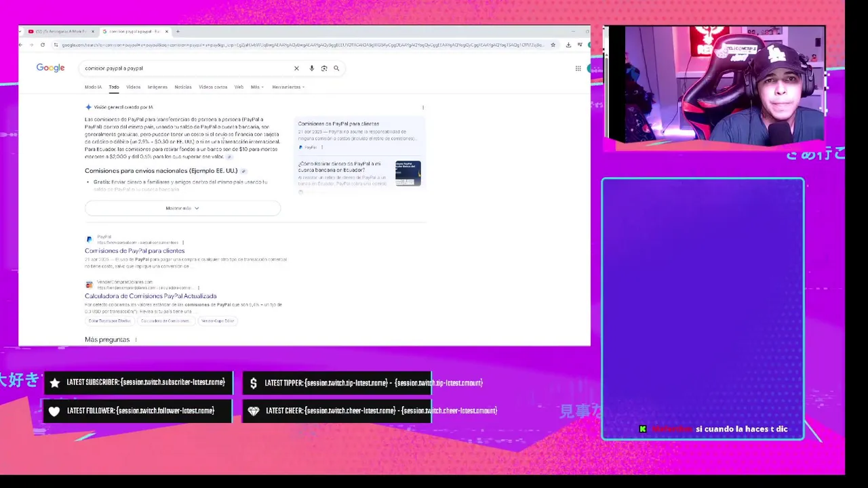868x488 pixels.
Task: Open the browser downloads icon
Action: coord(568,45)
